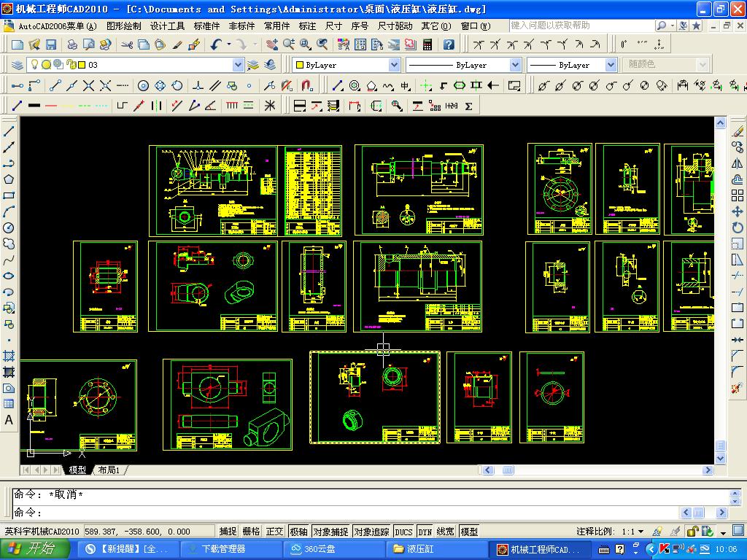Save the drawing with the floppy disk icon
The width and height of the screenshot is (747, 560).
[51, 44]
